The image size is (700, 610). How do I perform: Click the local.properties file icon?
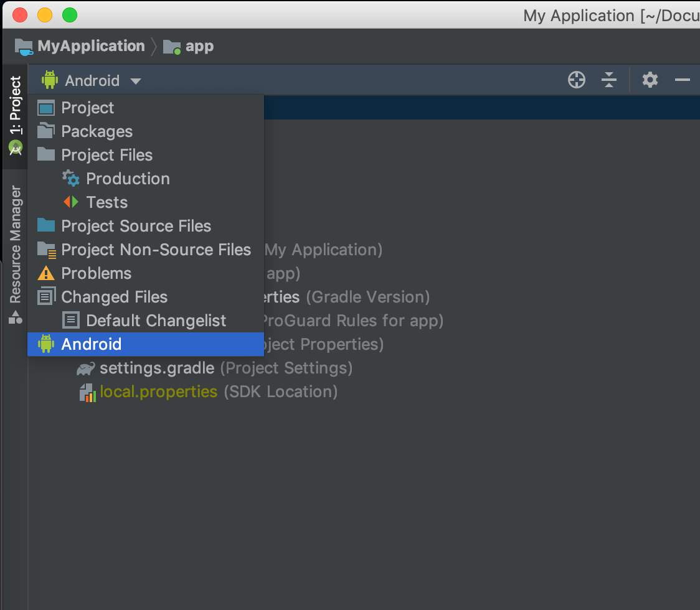click(87, 392)
